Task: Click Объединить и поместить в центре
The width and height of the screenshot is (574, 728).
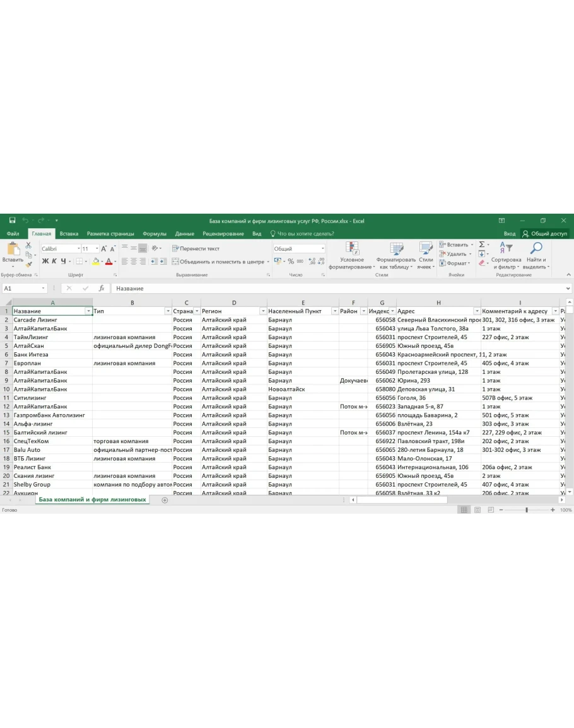Action: pos(218,262)
